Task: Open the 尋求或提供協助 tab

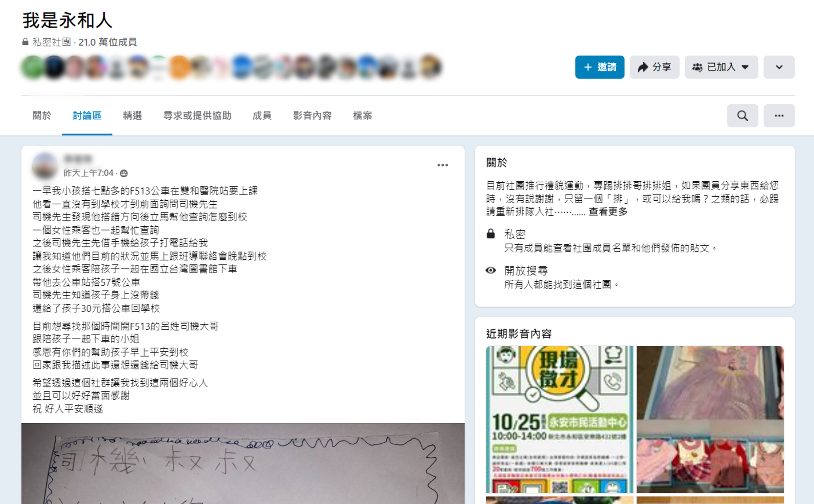Action: point(197,116)
